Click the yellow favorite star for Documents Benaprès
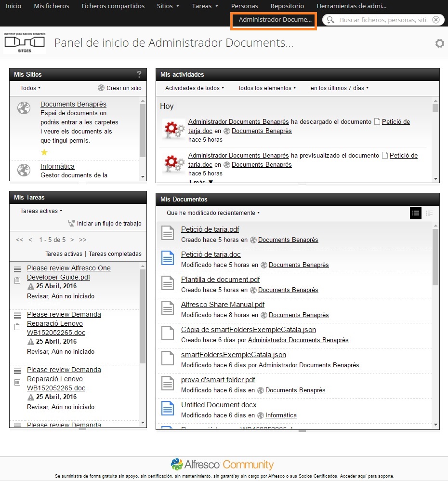The width and height of the screenshot is (448, 481). tap(44, 152)
